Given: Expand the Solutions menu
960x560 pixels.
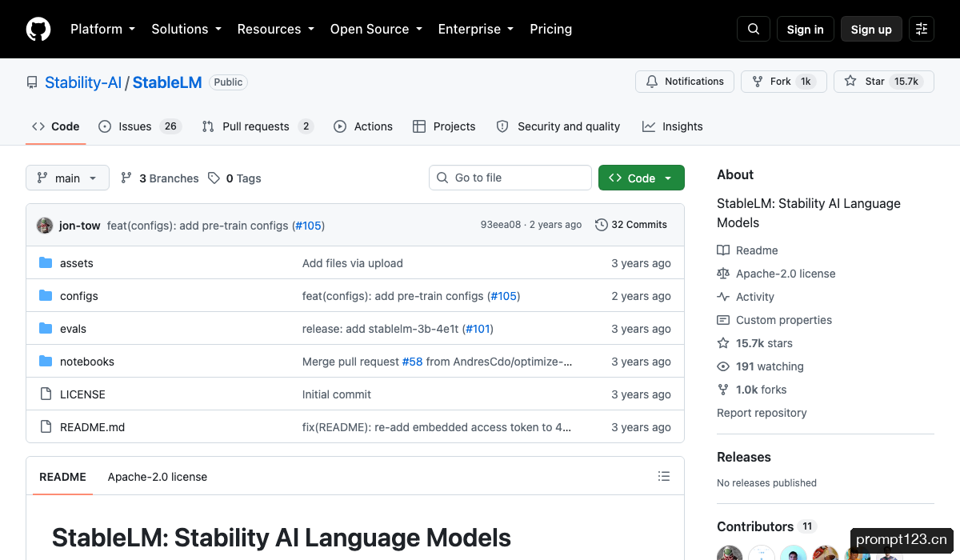Looking at the screenshot, I should (x=186, y=29).
